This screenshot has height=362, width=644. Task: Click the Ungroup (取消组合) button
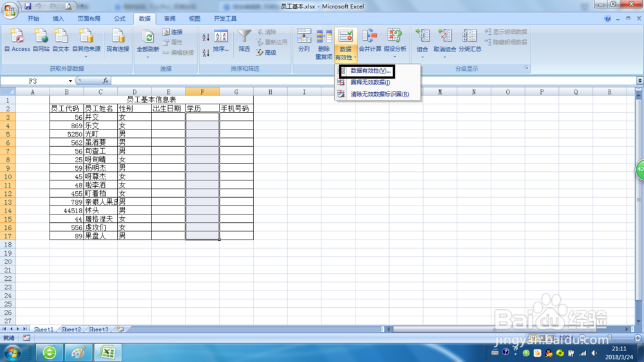(445, 43)
